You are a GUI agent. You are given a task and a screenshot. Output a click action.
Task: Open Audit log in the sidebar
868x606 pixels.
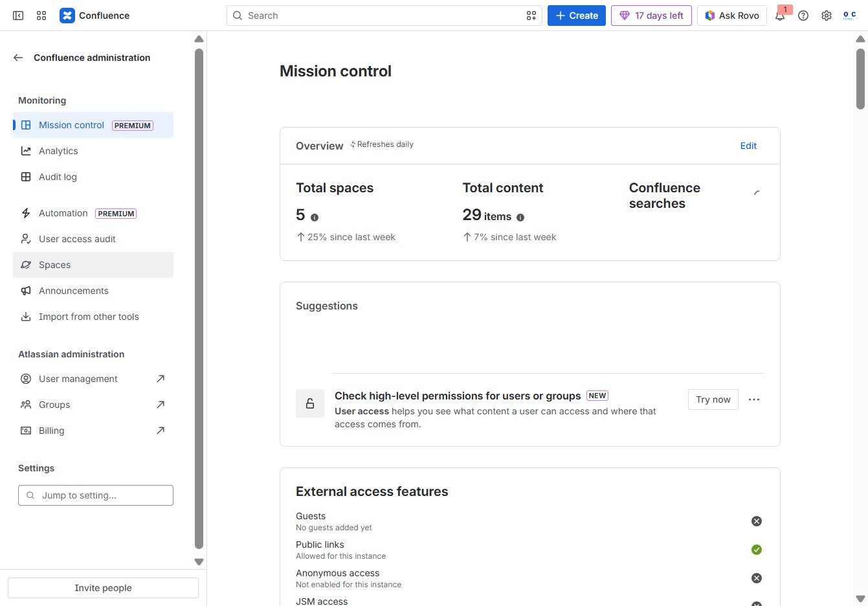[x=93, y=177]
